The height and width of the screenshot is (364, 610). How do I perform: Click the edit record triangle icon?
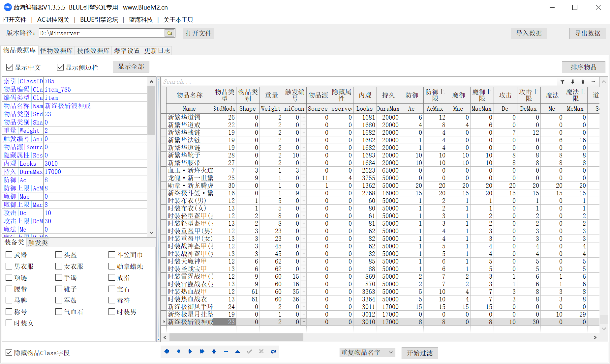coord(238,351)
